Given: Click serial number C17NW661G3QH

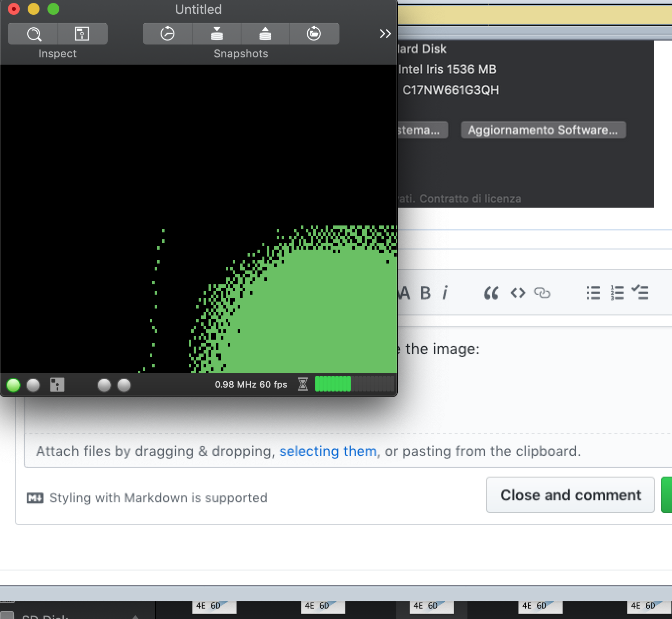Looking at the screenshot, I should click(x=451, y=90).
